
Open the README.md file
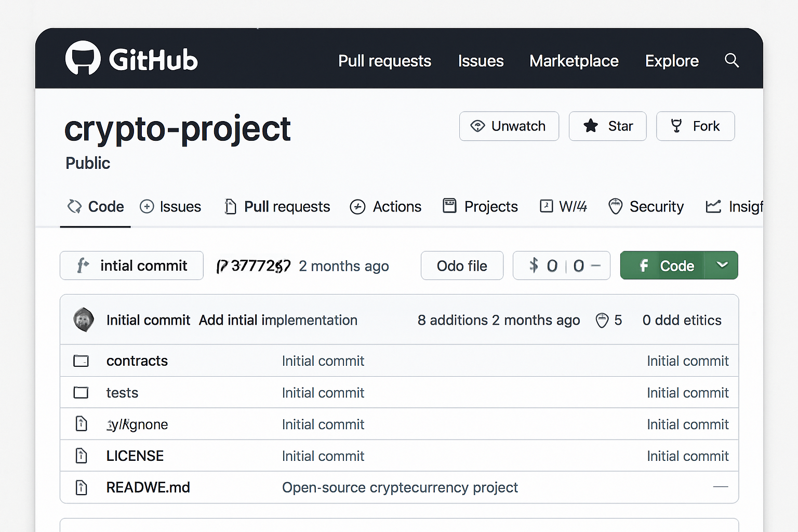point(148,487)
